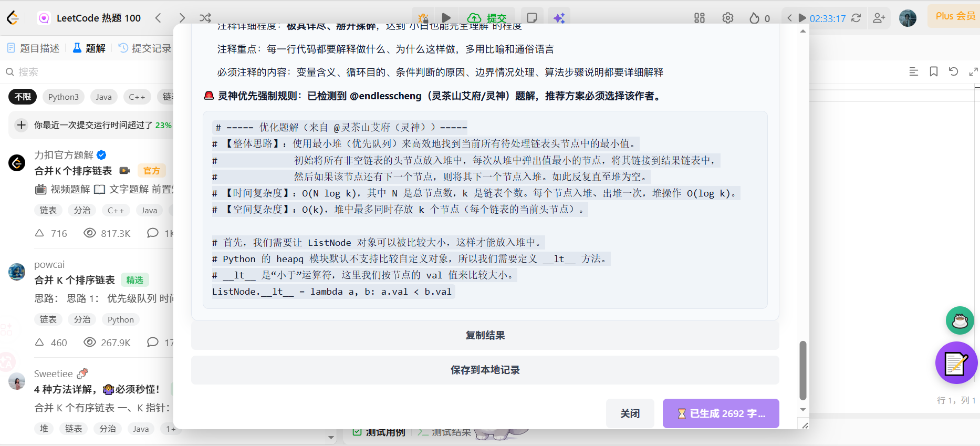Viewport: 980px width, 446px height.
Task: Open Sweetiee's 4 种方法详解 solution
Action: pos(97,389)
